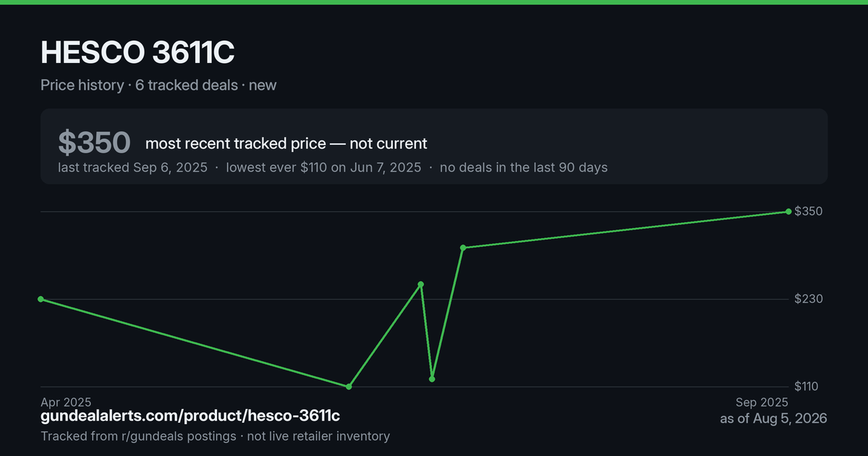
Task: Click the first data point at Apr 2025
Action: [x=41, y=299]
